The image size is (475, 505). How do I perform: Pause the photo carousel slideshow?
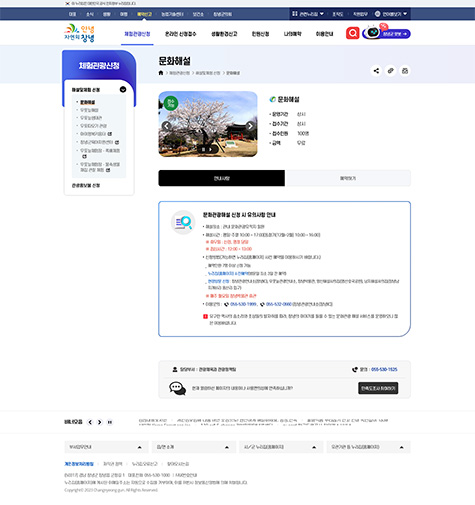203,150
